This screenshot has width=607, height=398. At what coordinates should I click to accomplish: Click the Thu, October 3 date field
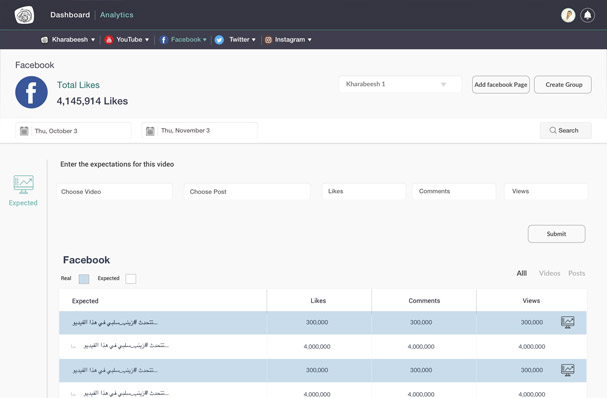click(x=73, y=131)
